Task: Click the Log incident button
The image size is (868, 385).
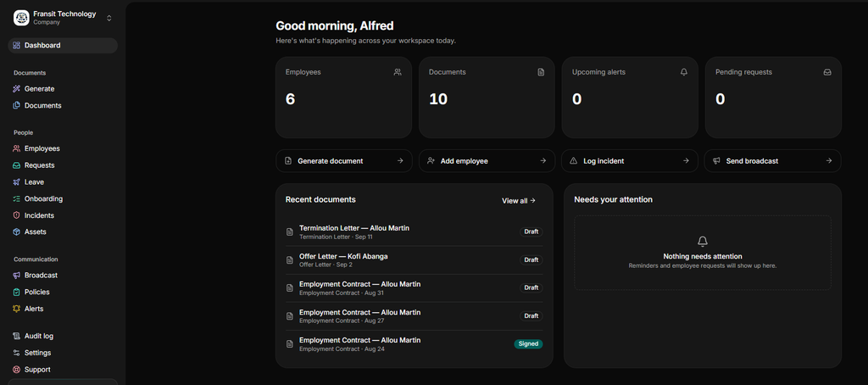Action: tap(630, 160)
